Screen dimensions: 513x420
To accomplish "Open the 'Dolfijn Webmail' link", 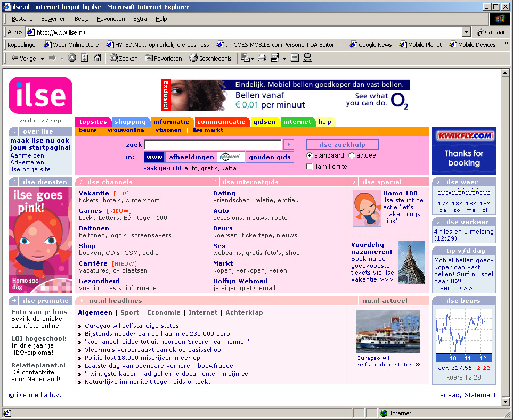I will point(240,281).
